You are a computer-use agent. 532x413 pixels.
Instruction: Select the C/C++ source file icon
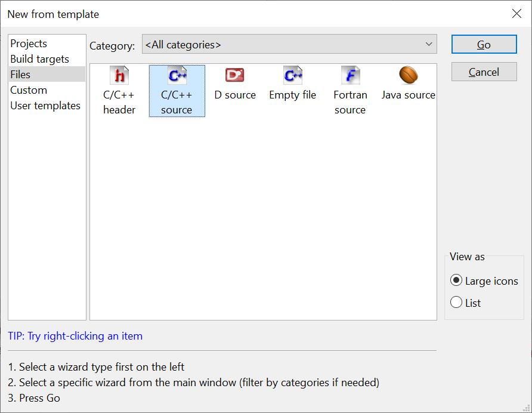(177, 76)
